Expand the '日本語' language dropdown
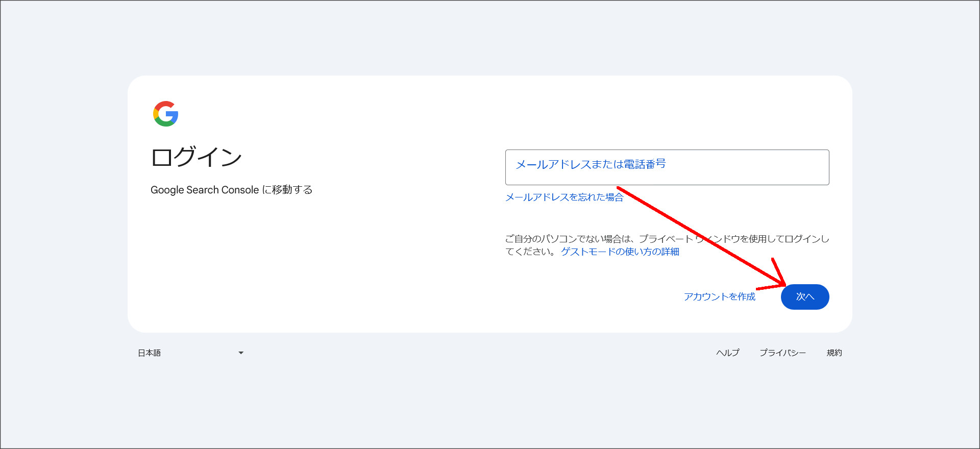980x449 pixels. pyautogui.click(x=191, y=353)
